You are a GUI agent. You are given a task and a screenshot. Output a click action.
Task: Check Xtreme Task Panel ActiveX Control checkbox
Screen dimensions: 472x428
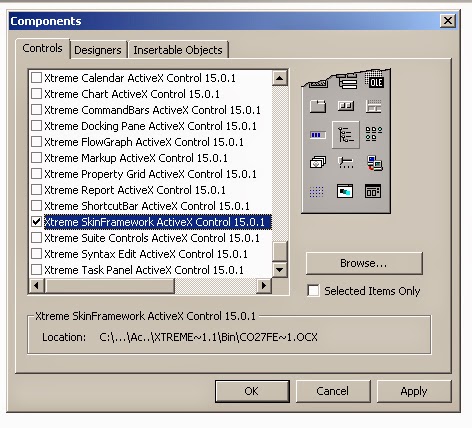(x=36, y=269)
